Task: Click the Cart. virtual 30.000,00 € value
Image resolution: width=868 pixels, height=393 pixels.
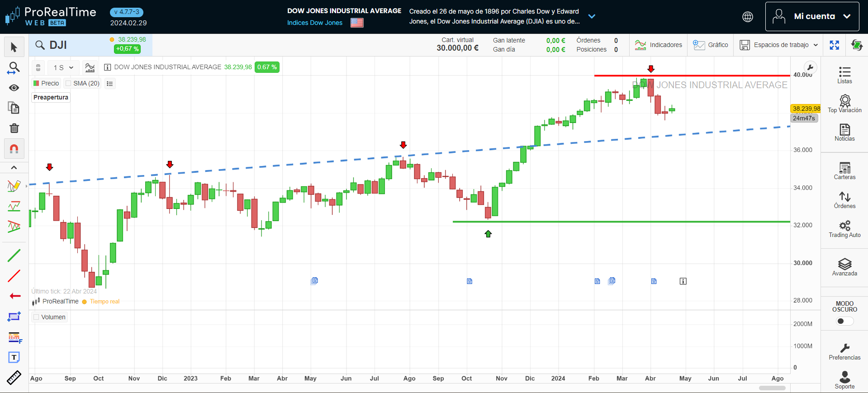Action: 457,48
